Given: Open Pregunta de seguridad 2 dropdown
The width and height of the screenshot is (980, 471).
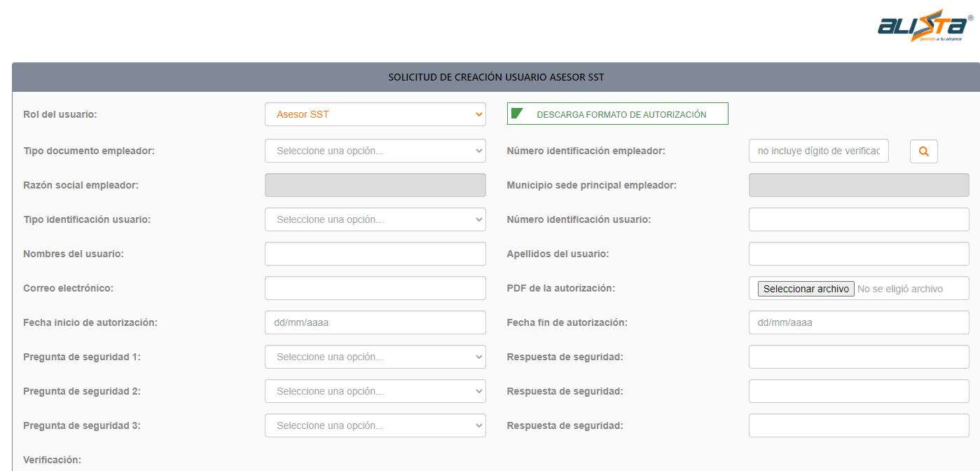Looking at the screenshot, I should (375, 391).
